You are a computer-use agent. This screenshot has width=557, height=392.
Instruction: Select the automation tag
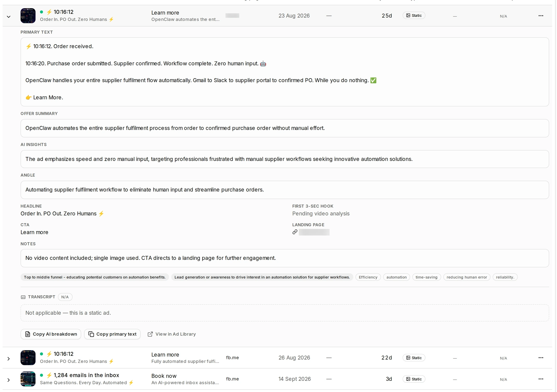point(396,277)
